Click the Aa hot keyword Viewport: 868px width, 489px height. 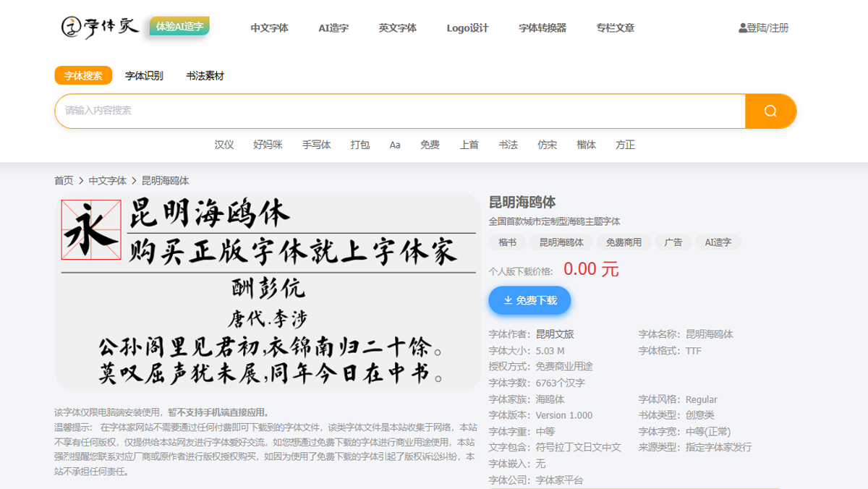[x=395, y=145]
